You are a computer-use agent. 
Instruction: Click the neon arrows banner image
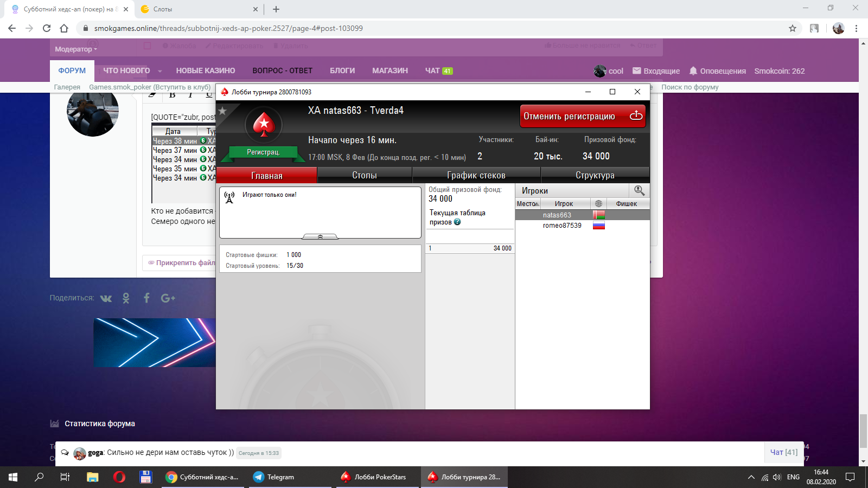point(155,343)
